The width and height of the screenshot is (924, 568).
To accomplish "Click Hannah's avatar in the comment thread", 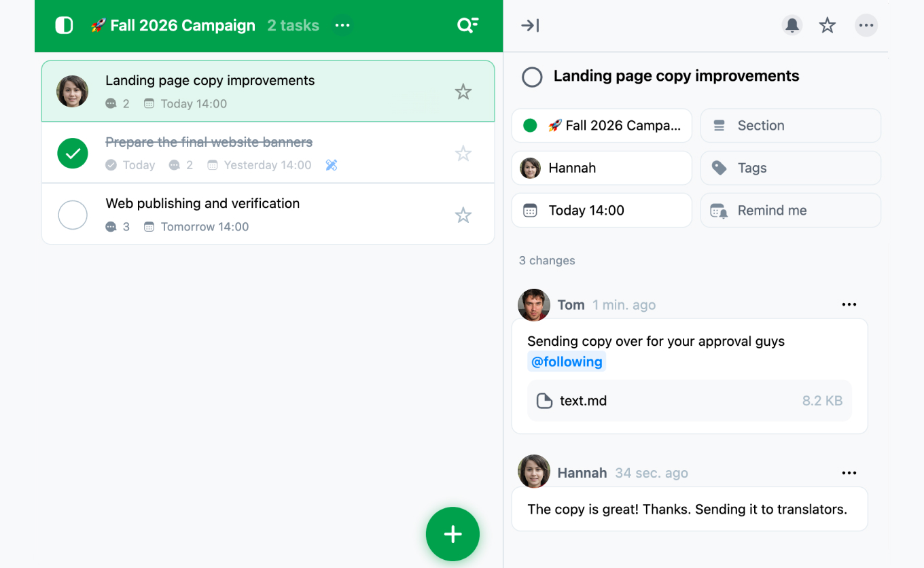I will tap(534, 472).
